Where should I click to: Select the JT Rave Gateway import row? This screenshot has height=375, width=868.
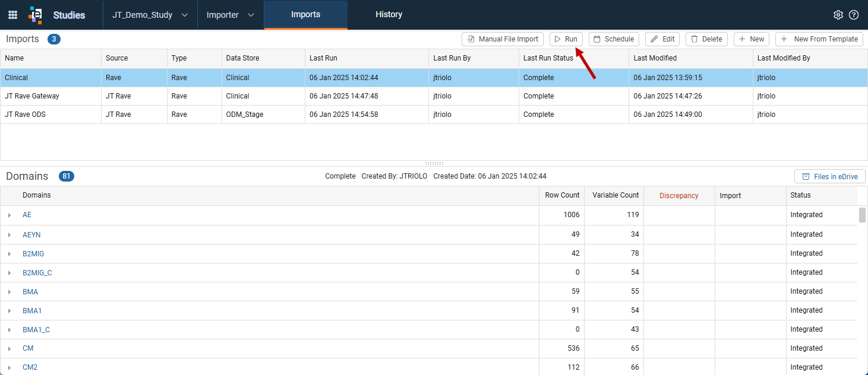click(x=434, y=96)
